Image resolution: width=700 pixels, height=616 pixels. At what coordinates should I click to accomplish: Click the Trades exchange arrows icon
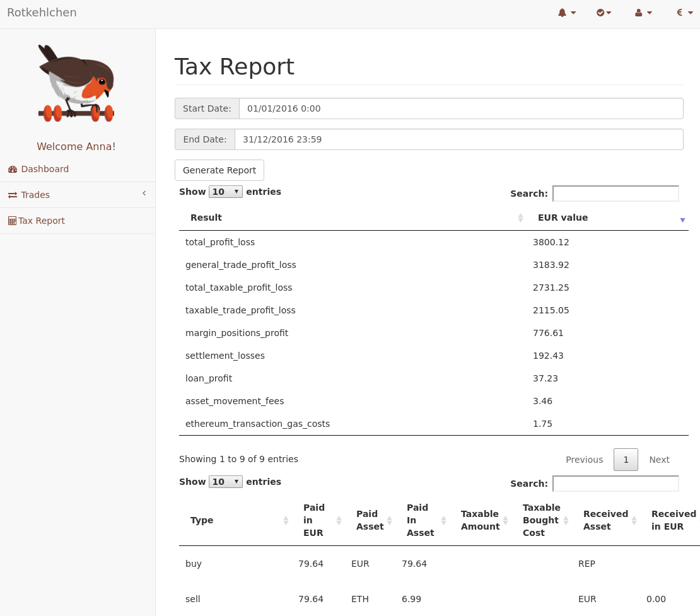click(13, 195)
